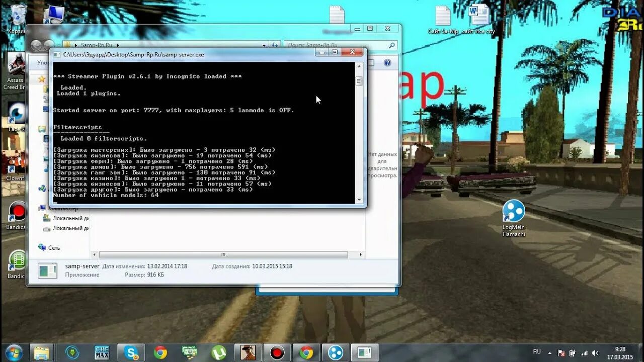Image resolution: width=644 pixels, height=362 pixels.
Task: Open Skype from the taskbar
Action: click(x=131, y=352)
